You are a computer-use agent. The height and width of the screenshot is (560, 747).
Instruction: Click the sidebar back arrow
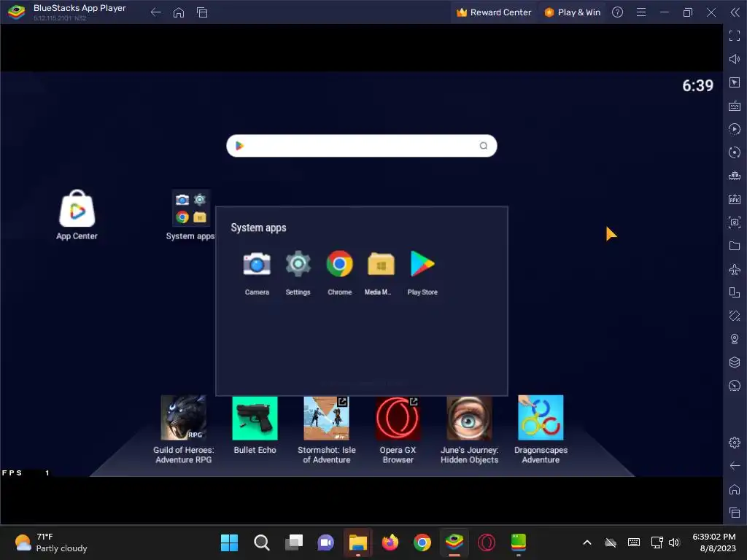coord(735,466)
